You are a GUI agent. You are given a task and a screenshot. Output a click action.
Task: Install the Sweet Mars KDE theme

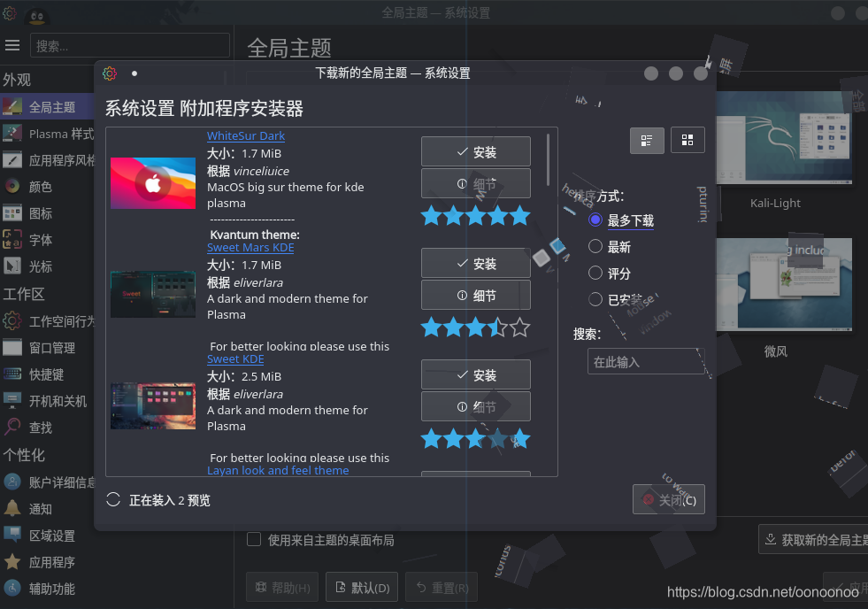click(x=475, y=263)
